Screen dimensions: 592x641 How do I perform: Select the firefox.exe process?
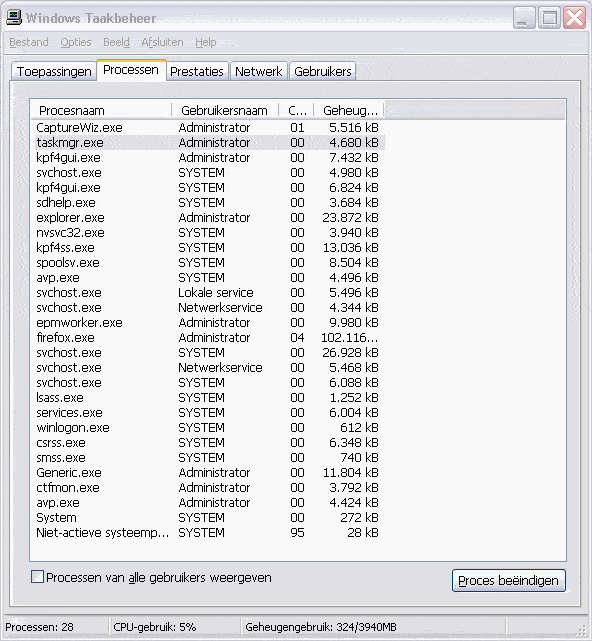coord(209,338)
